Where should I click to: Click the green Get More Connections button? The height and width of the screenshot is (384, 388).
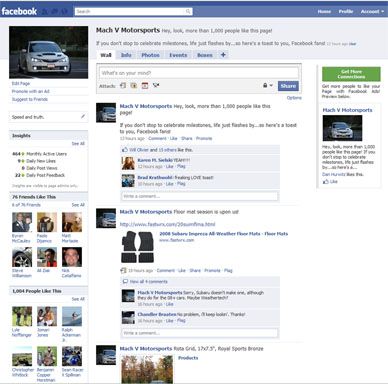pyautogui.click(x=351, y=74)
